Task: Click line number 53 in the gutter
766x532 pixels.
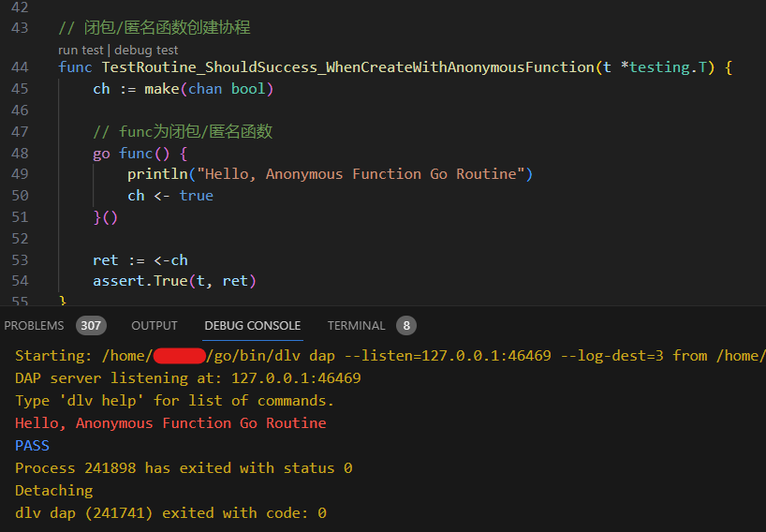Action: pos(19,259)
